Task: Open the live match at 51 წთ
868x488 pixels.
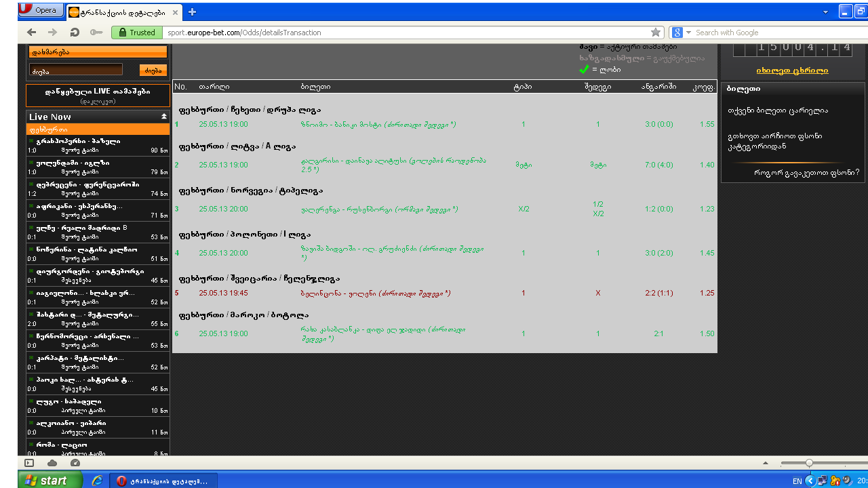Action: [x=98, y=254]
